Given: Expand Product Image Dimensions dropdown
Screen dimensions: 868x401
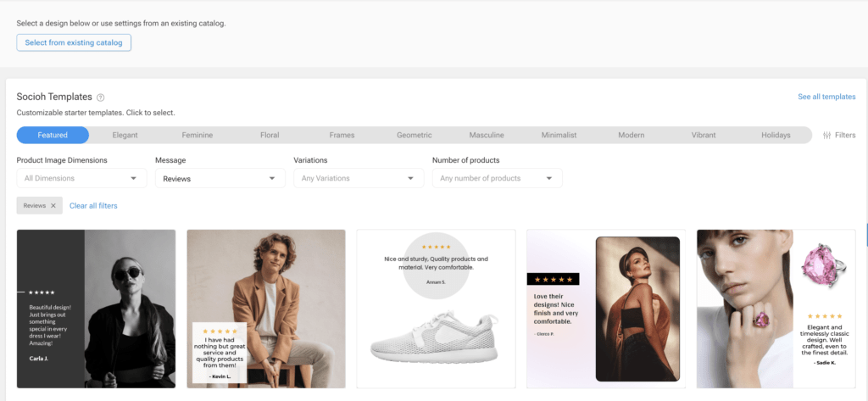Looking at the screenshot, I should [81, 178].
